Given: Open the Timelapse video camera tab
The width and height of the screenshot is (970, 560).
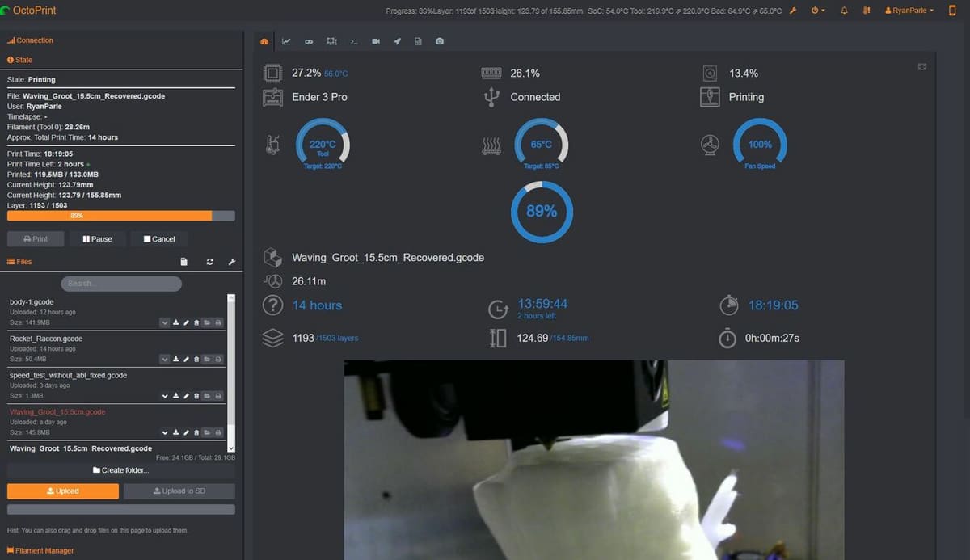Looking at the screenshot, I should [376, 41].
